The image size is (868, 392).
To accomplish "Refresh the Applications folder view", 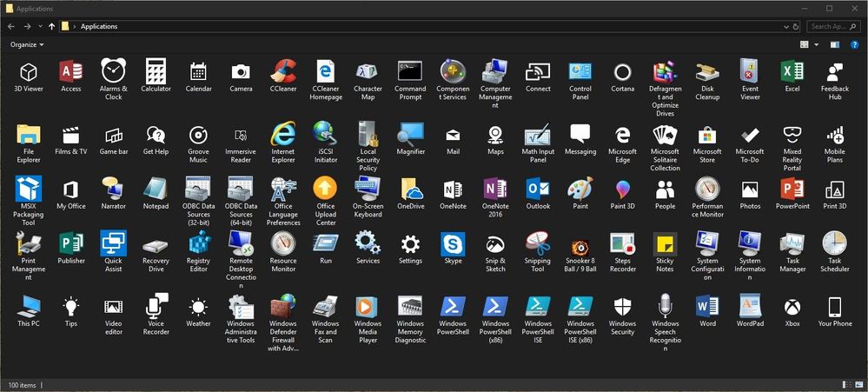I will 796,27.
